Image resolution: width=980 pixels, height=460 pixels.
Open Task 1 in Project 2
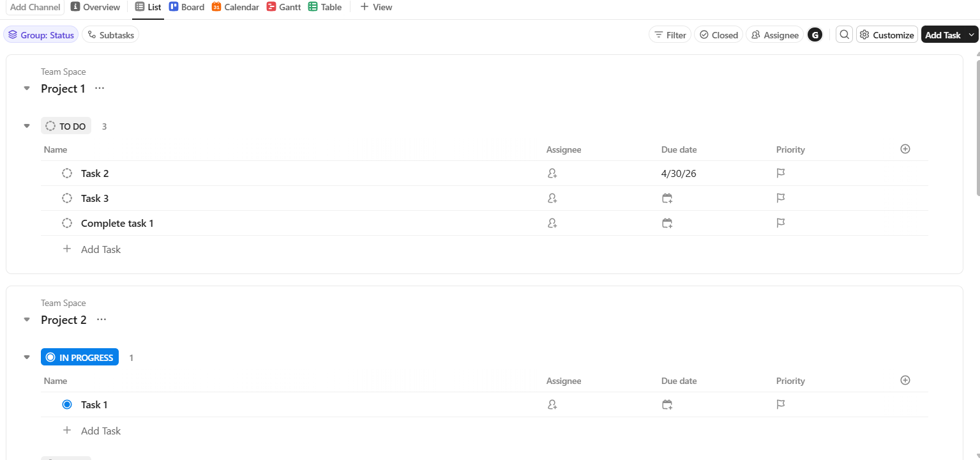click(x=94, y=404)
